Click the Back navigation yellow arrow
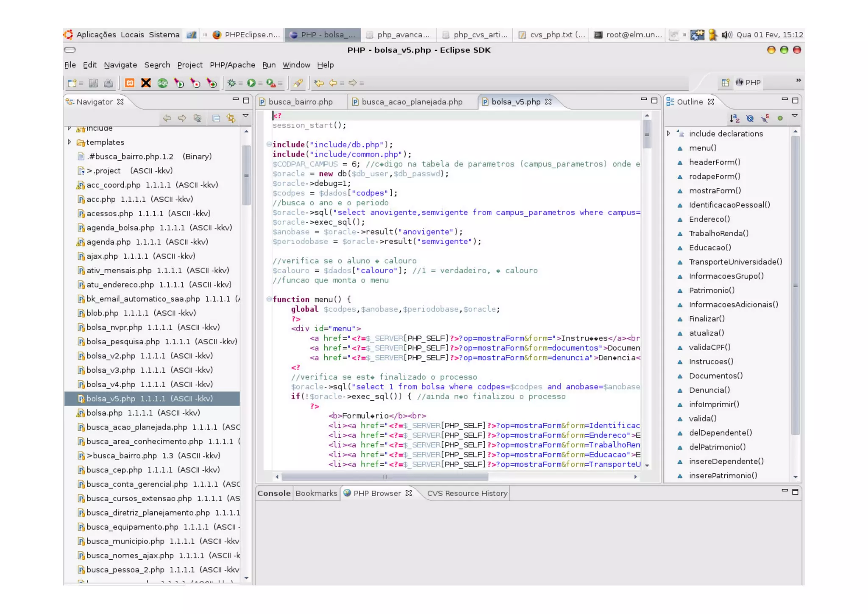Screen dimensions: 868x614 click(x=333, y=83)
